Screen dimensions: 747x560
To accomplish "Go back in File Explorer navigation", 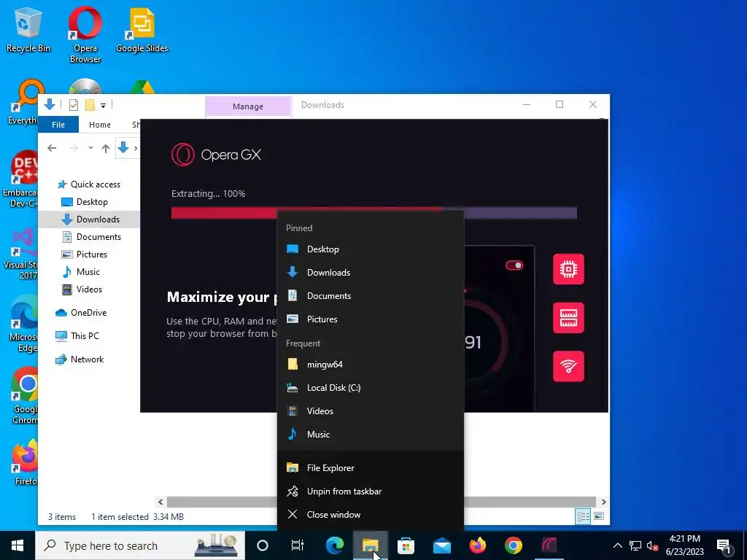I will coord(52,148).
